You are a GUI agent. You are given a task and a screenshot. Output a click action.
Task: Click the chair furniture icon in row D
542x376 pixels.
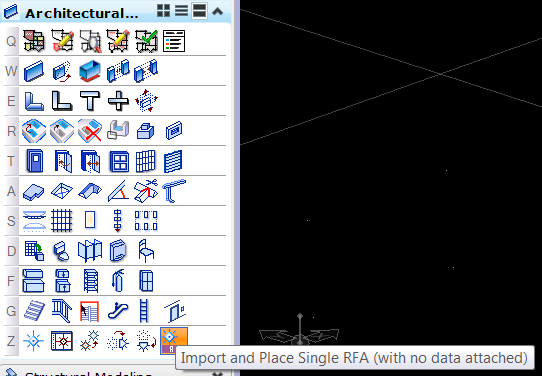click(146, 251)
